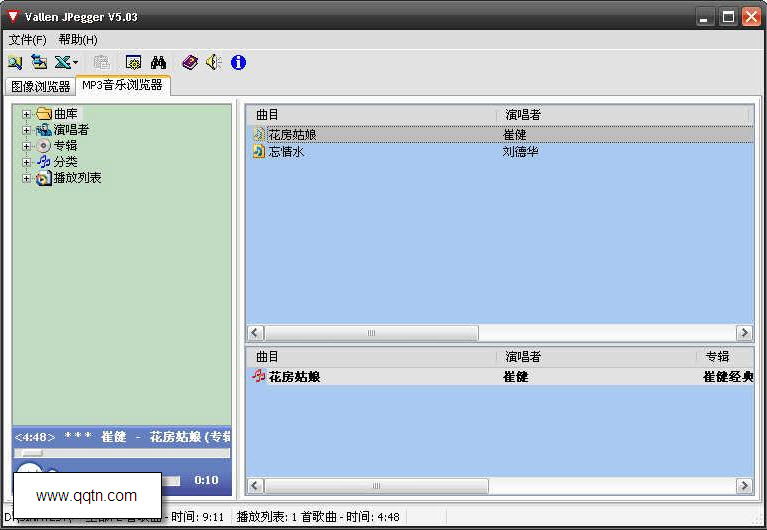This screenshot has width=767, height=530.
Task: Select the 分类 item in the tree
Action: click(66, 161)
